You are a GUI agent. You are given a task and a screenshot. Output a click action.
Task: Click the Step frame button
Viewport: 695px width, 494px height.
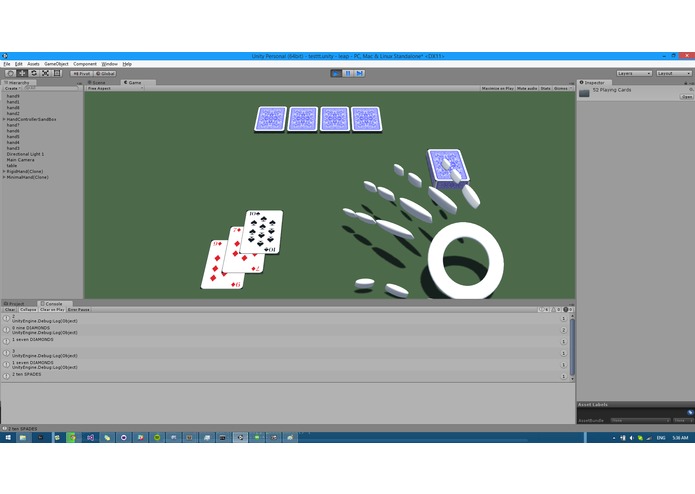(x=359, y=73)
